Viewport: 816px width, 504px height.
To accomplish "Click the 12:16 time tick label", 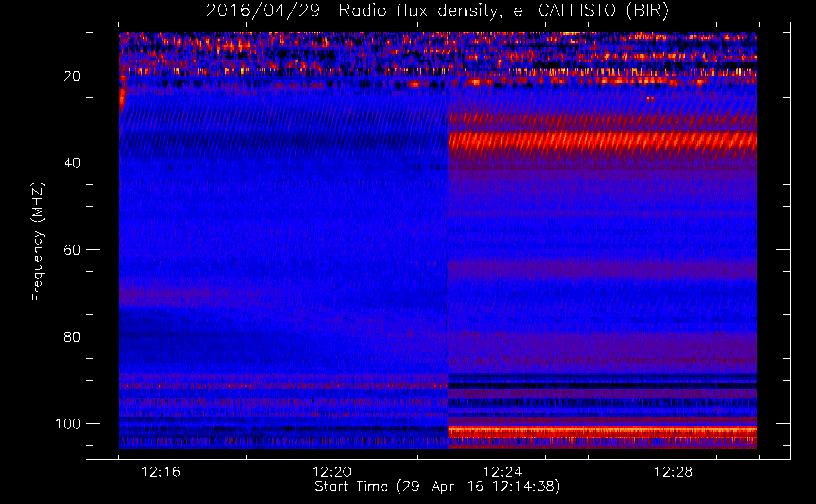I will [x=161, y=472].
